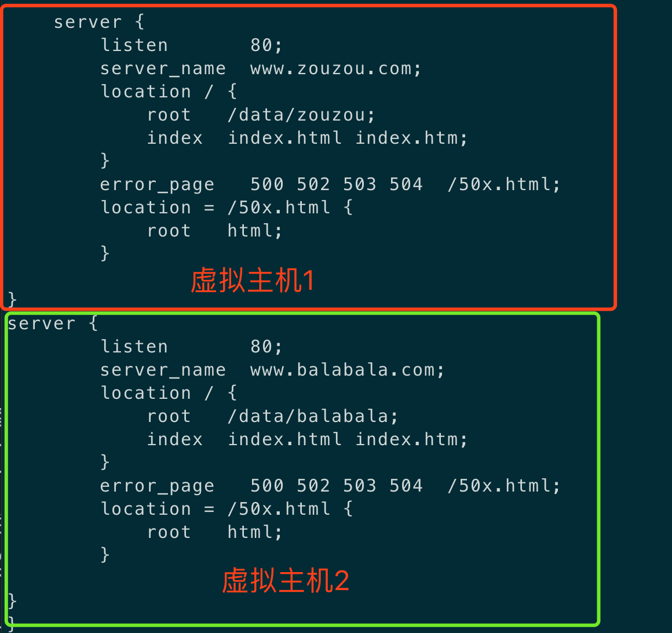Click 'root html;' line in first block
Screen dimensions: 672x633
pyautogui.click(x=215, y=231)
